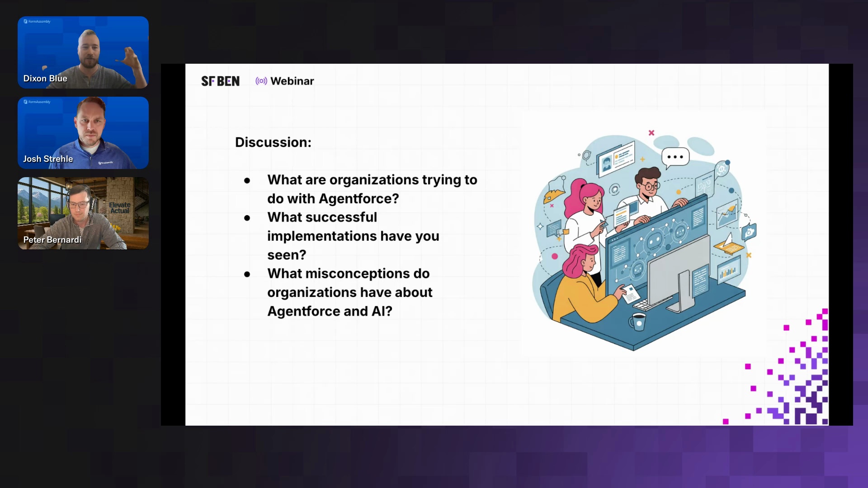The height and width of the screenshot is (488, 868).
Task: Click the speech bubble icon in illustration
Action: pos(675,158)
